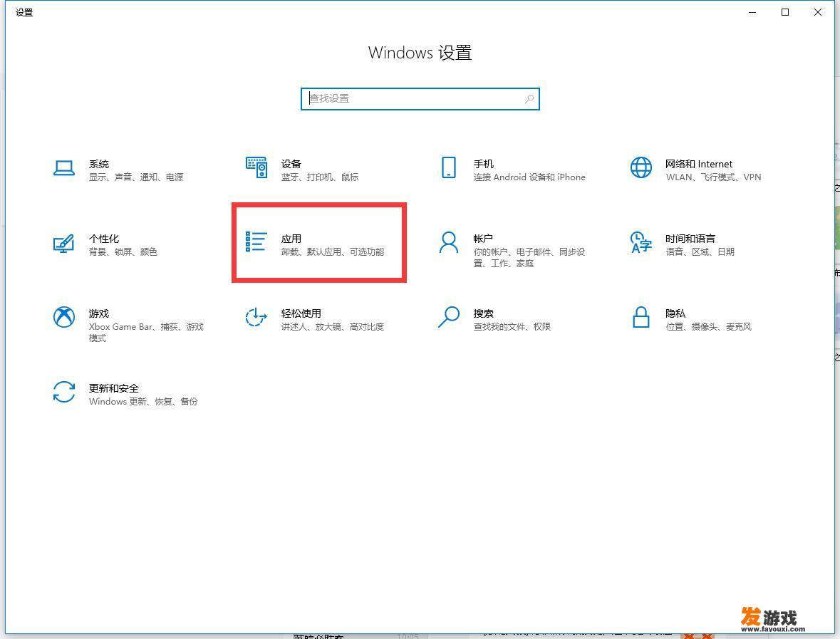This screenshot has height=639, width=840.
Task: Open the 时间和语言 settings title
Action: [690, 239]
